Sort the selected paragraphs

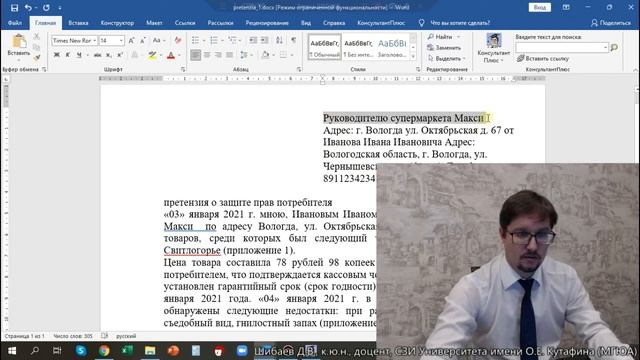(279, 40)
